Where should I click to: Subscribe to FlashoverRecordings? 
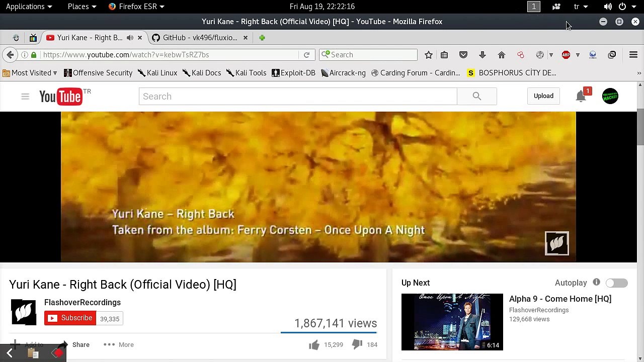click(70, 318)
